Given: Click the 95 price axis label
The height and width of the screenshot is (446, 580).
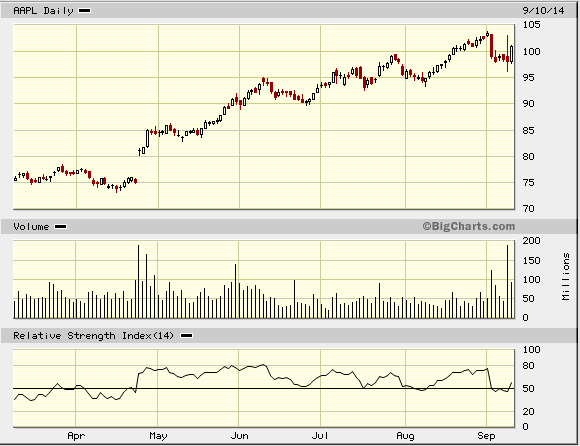Looking at the screenshot, I should (529, 78).
